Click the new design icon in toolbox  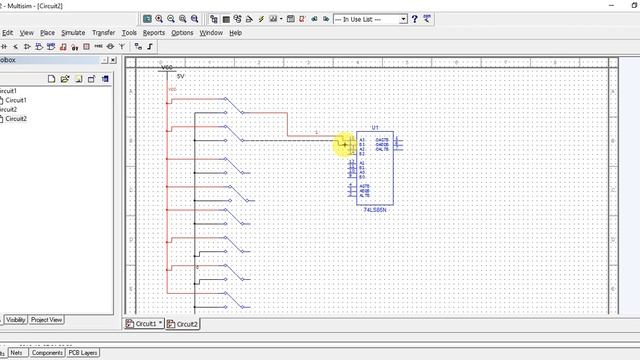(51, 79)
